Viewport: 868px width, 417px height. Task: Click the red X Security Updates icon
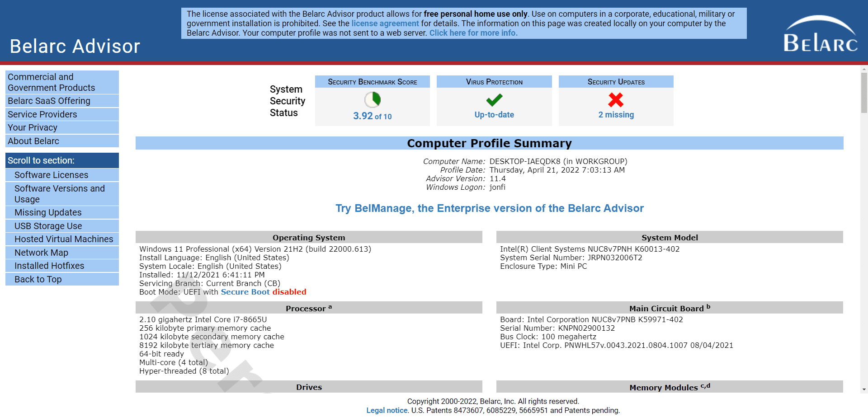click(x=616, y=99)
